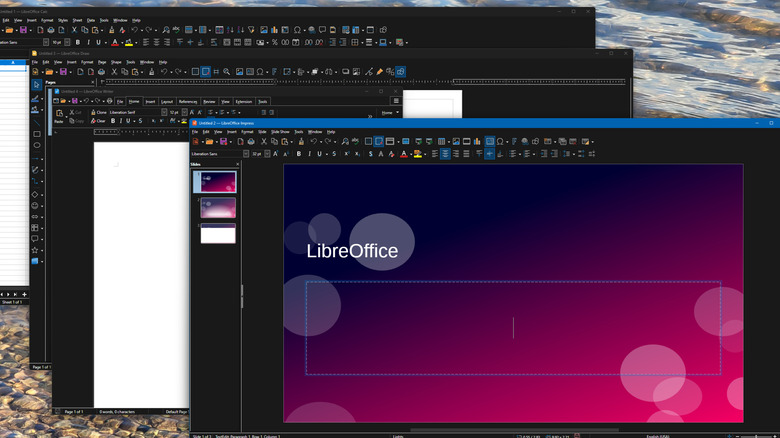780x438 pixels.
Task: Select the arrow Select tool in Draw
Action: coord(36,85)
